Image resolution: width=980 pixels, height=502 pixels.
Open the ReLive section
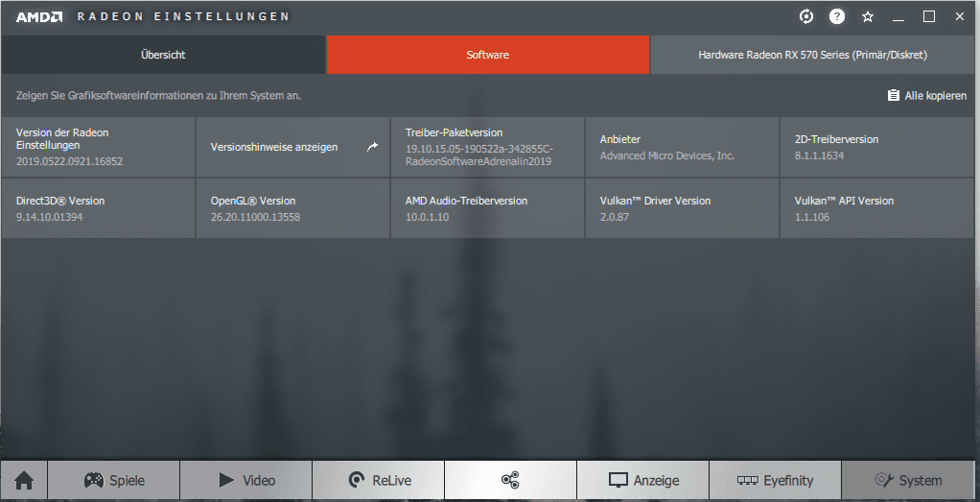(379, 481)
